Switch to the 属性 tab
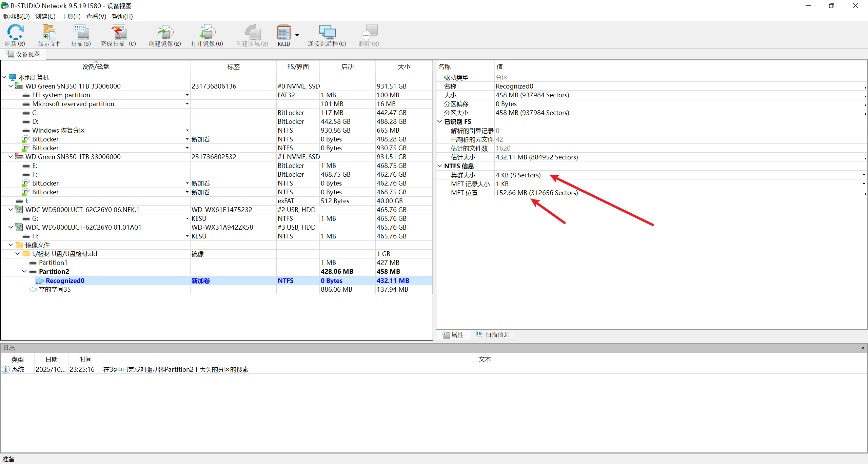 coord(453,335)
